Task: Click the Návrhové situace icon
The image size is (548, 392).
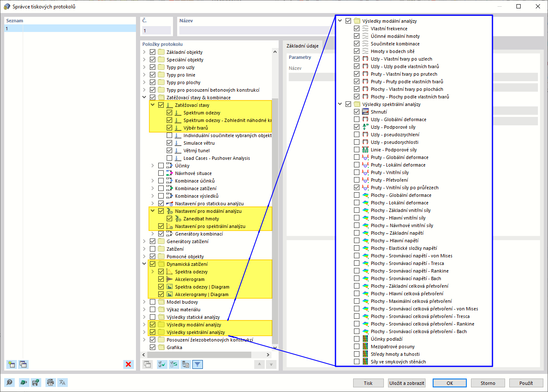Action: pyautogui.click(x=170, y=173)
